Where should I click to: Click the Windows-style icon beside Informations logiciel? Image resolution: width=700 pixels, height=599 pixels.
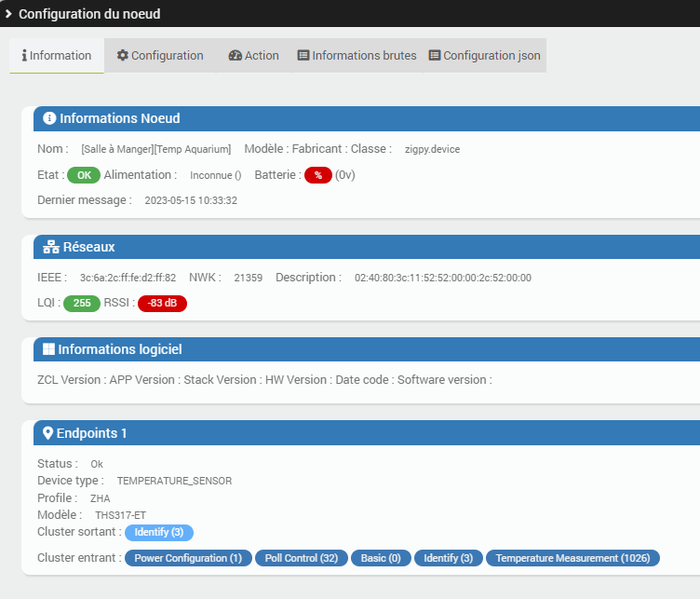click(x=47, y=349)
